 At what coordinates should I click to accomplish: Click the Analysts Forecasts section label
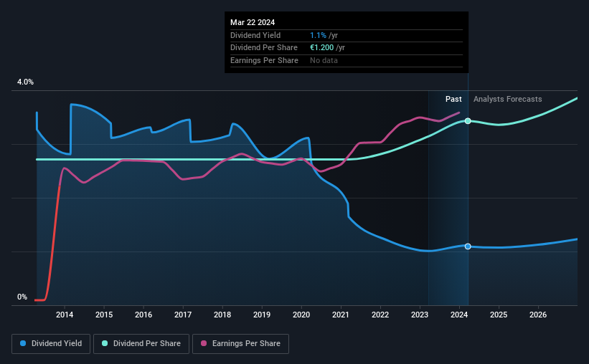tap(507, 99)
